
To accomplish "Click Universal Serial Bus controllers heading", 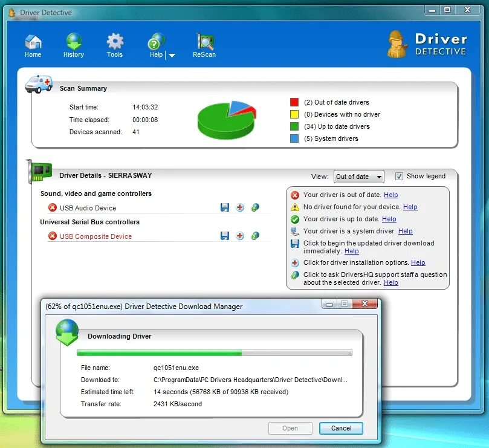I will click(90, 222).
